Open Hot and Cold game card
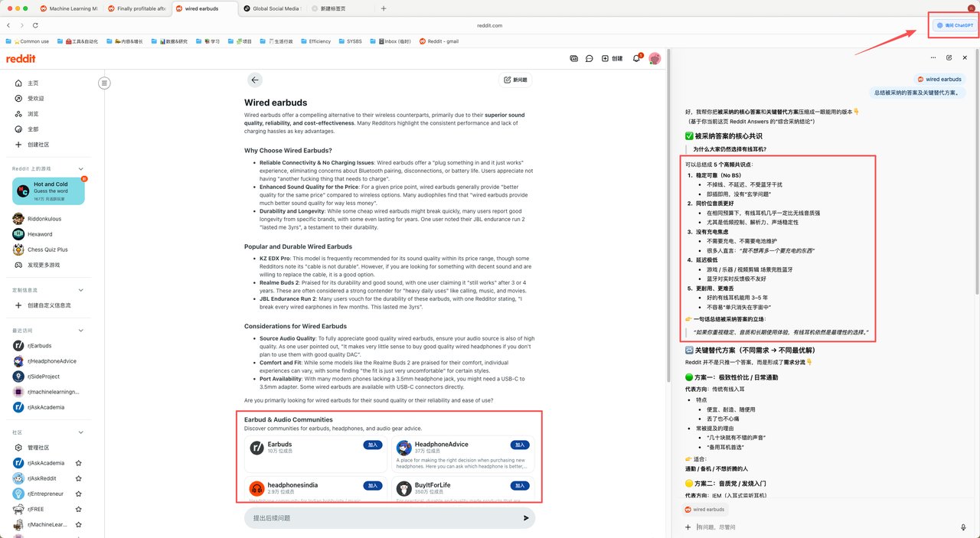 click(48, 191)
